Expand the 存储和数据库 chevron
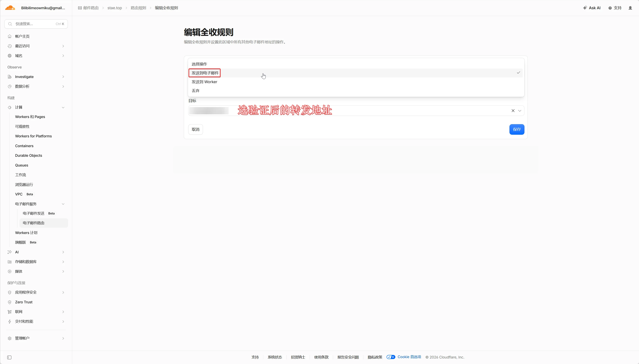This screenshot has height=364, width=639. (63, 262)
